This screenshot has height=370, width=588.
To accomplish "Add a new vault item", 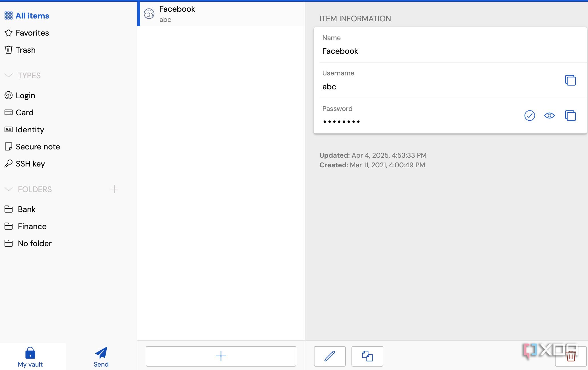I will pyautogui.click(x=221, y=356).
